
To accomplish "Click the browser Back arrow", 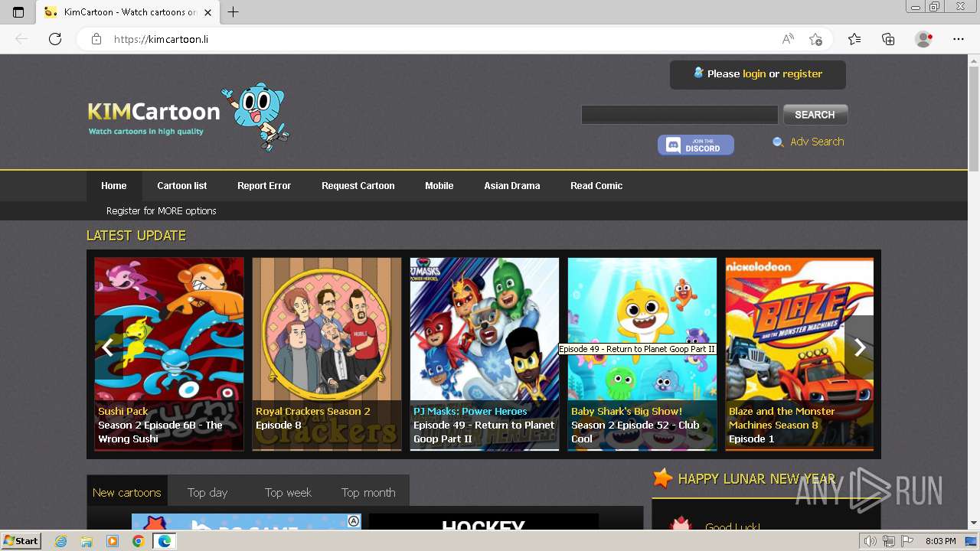I will 21,39.
